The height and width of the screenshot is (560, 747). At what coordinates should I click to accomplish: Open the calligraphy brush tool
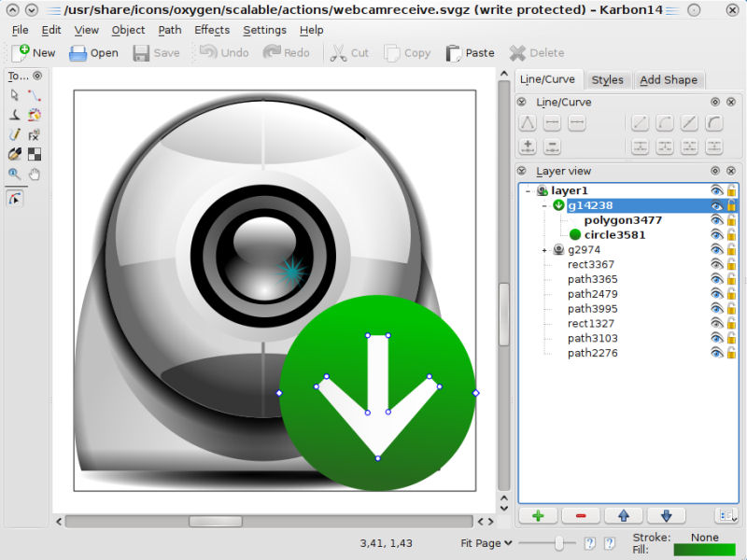click(13, 156)
